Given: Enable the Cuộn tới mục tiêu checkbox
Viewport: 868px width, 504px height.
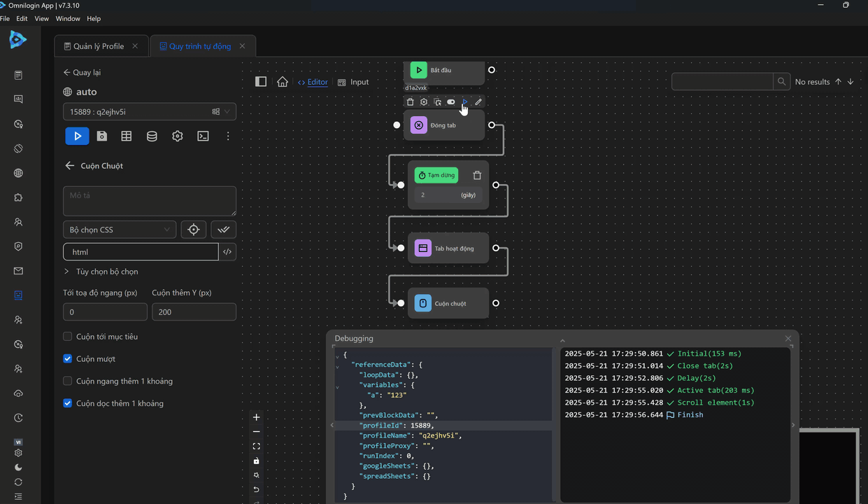Looking at the screenshot, I should pos(68,337).
